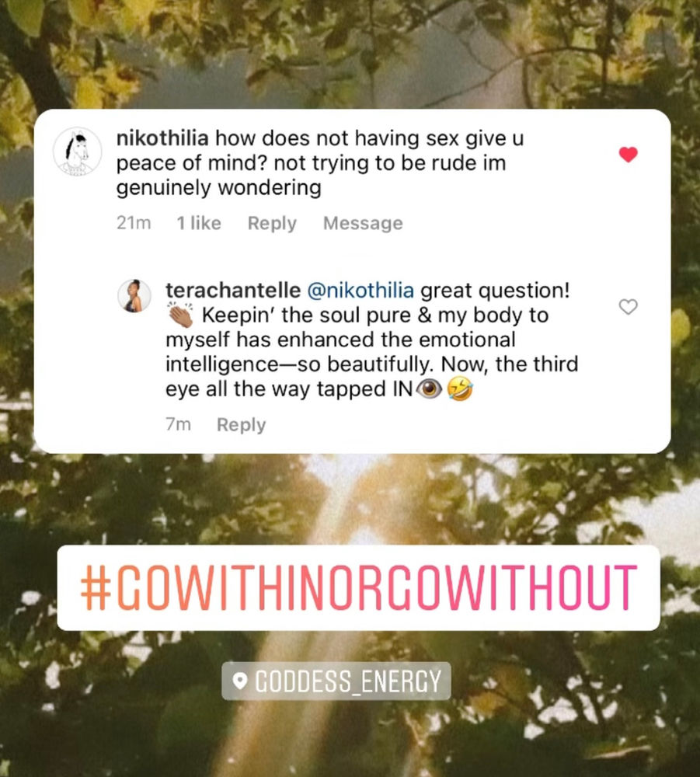Tap the 7m reply timestamp
Screen dimensions: 700x777
tap(179, 425)
